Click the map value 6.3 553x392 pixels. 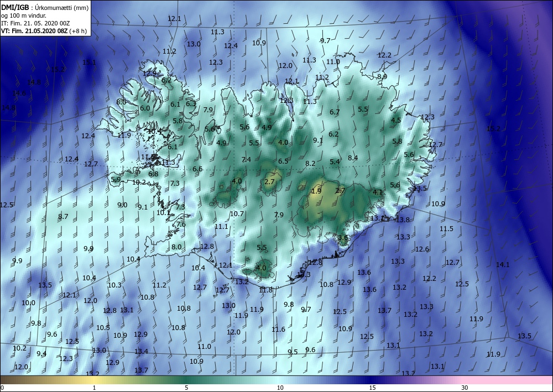point(191,103)
